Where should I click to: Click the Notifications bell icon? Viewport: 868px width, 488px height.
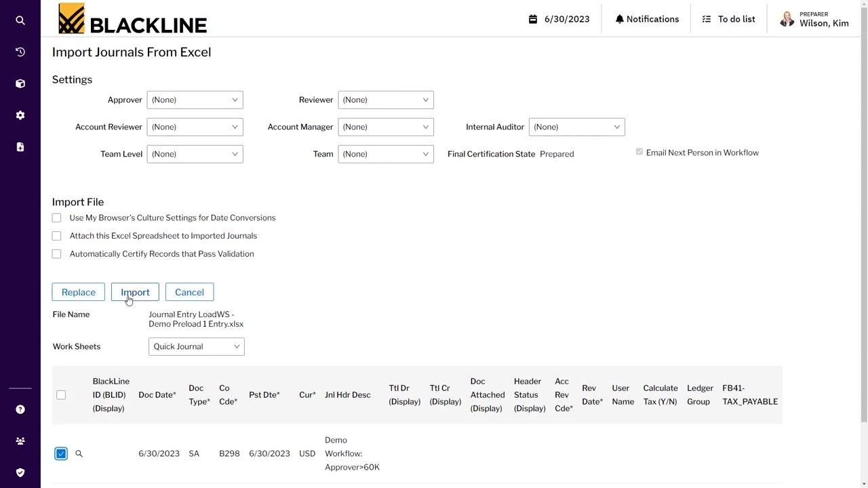pos(619,19)
